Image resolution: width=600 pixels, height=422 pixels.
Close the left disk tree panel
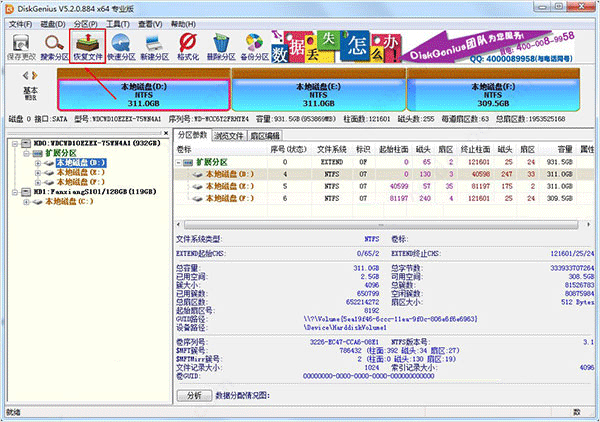pos(166,133)
